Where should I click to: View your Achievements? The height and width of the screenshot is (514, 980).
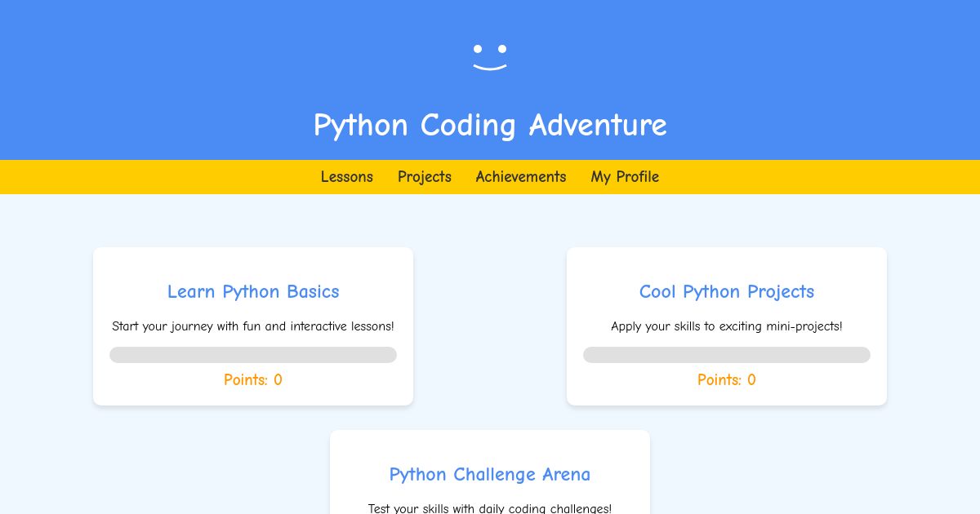pyautogui.click(x=521, y=177)
